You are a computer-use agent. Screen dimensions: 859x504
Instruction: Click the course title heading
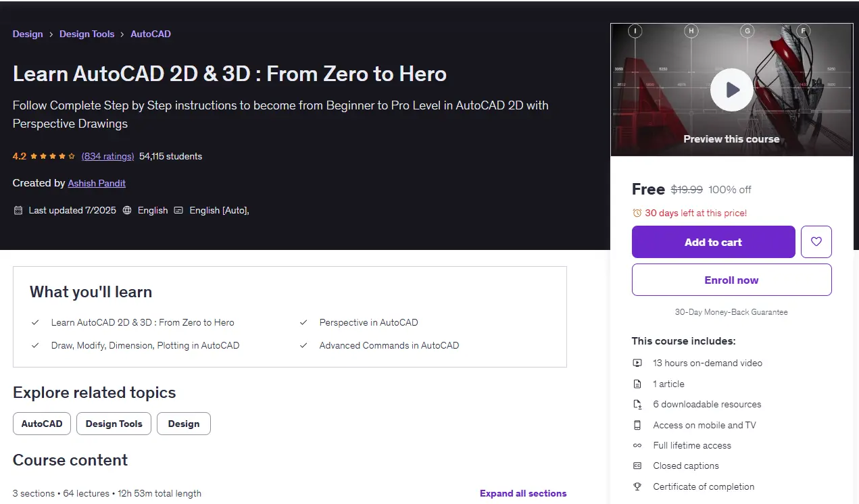[230, 74]
